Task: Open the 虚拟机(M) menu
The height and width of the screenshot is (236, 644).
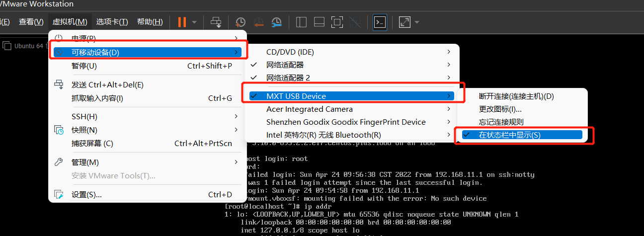Action: (70, 22)
